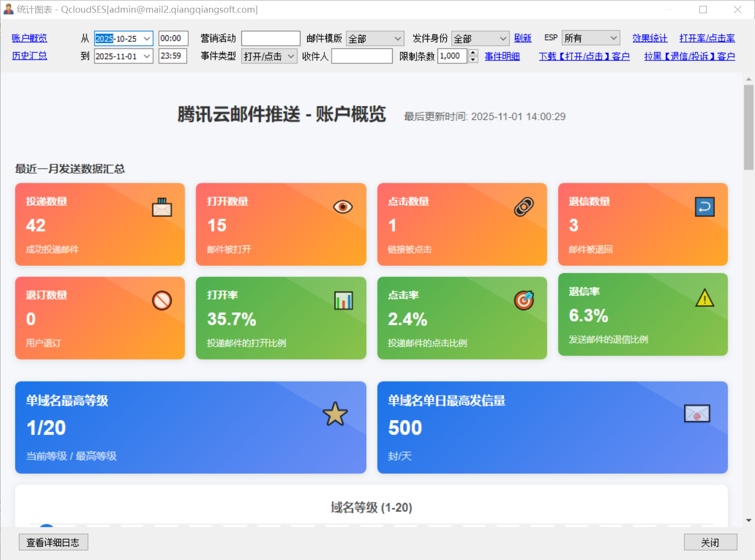Click the star icon on 单域名最高等级 card

335,414
